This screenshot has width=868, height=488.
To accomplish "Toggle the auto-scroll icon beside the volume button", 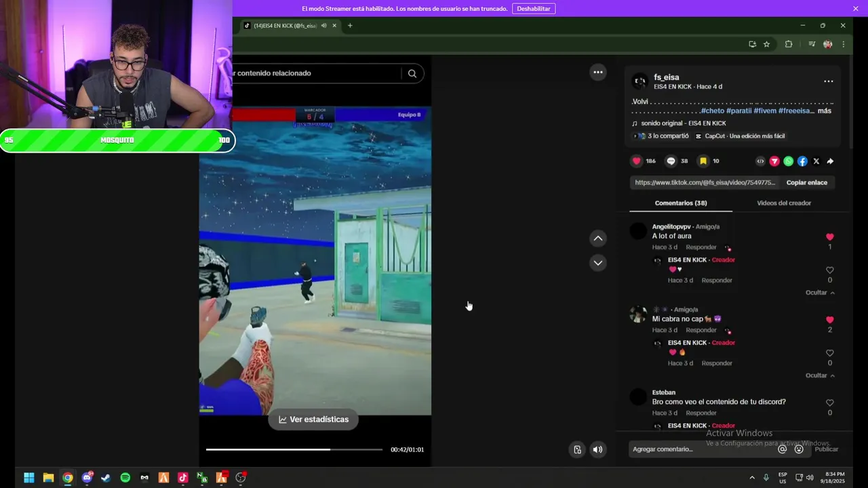I will [577, 449].
